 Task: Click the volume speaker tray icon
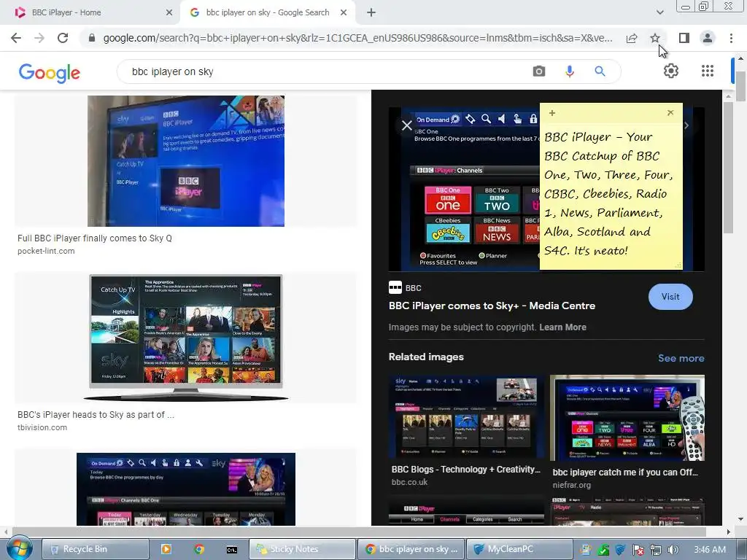tap(673, 550)
